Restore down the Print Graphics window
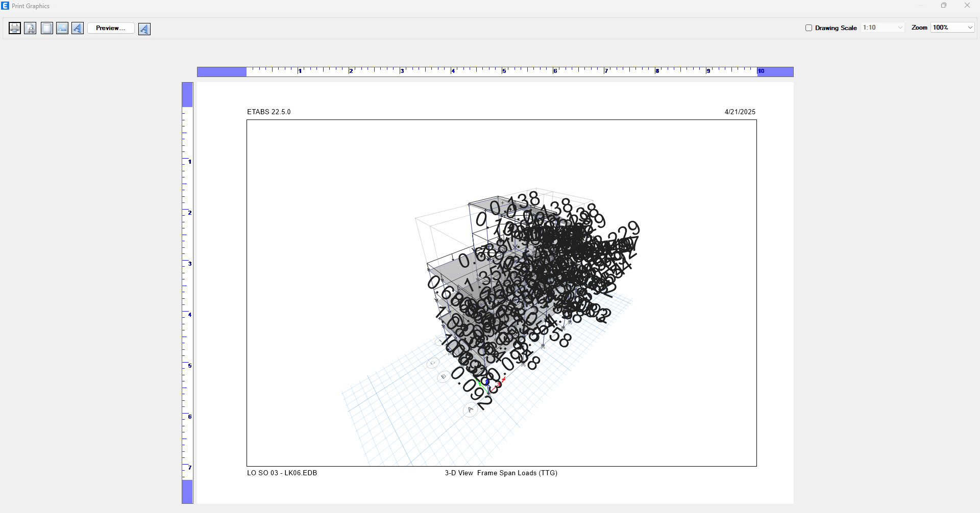 944,6
